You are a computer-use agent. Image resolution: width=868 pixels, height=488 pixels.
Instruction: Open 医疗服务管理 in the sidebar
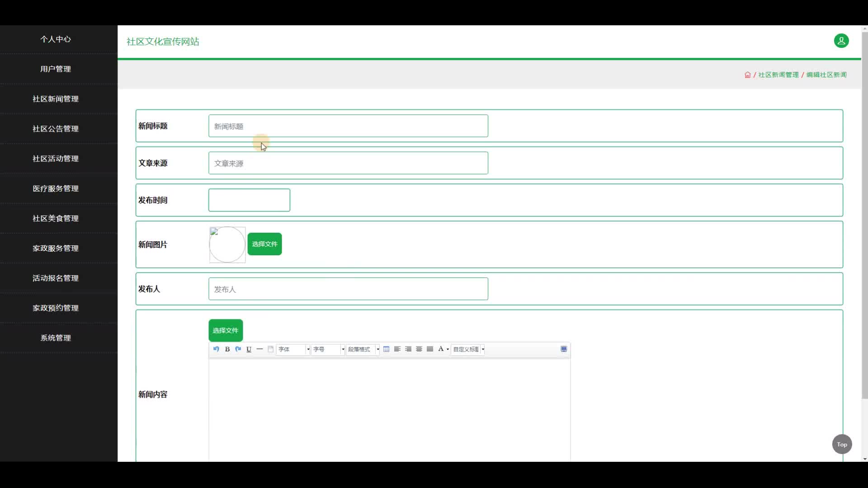coord(56,188)
